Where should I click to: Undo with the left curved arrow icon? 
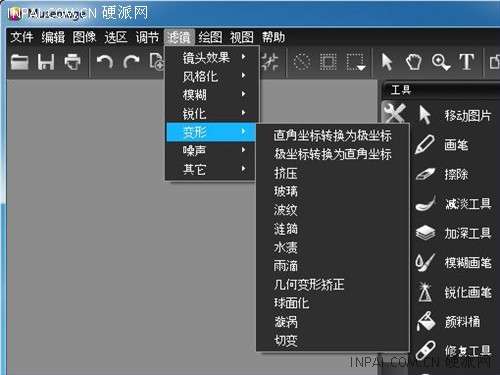[105, 62]
